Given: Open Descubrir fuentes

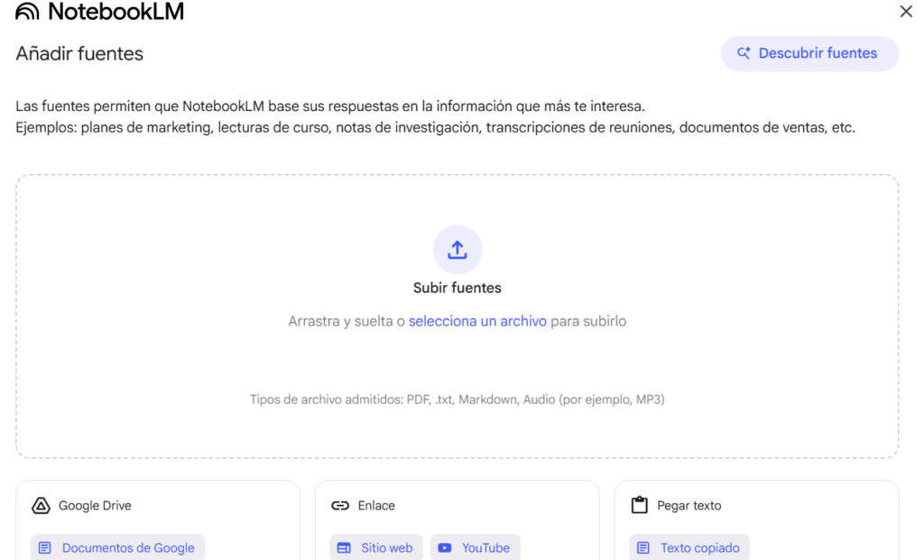Looking at the screenshot, I should click(x=809, y=53).
